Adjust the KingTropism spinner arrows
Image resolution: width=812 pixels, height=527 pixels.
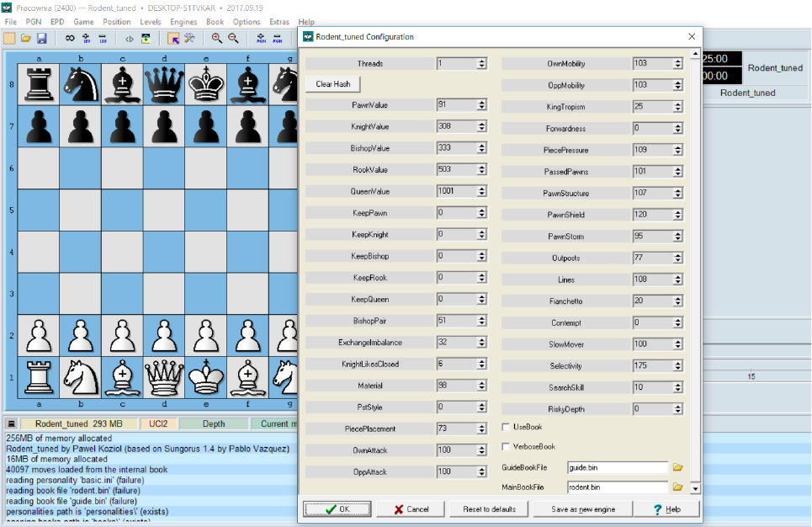pos(678,107)
